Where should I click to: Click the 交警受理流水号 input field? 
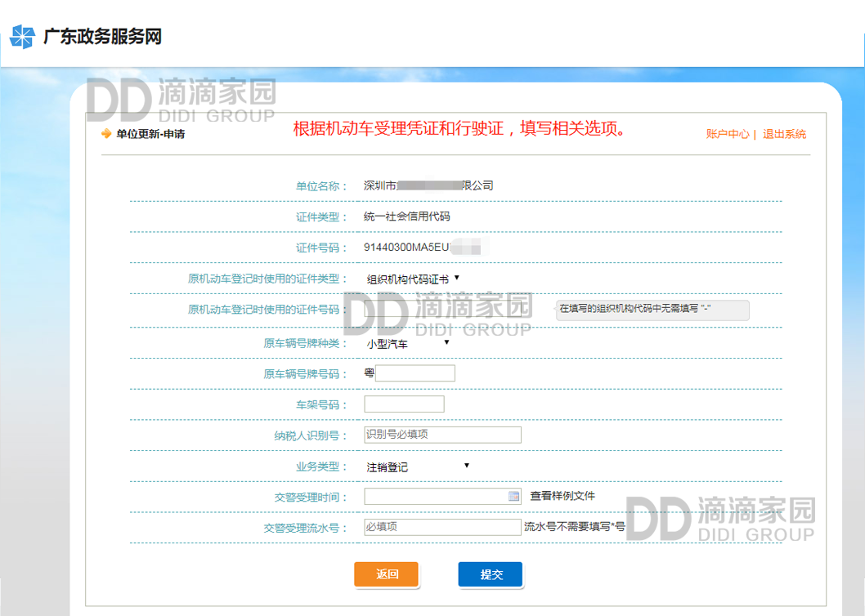442,527
